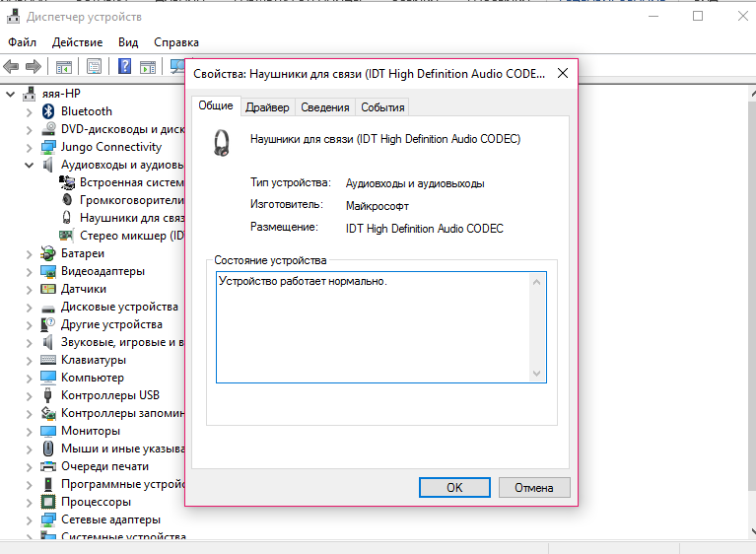Open the Вид menu

128,42
